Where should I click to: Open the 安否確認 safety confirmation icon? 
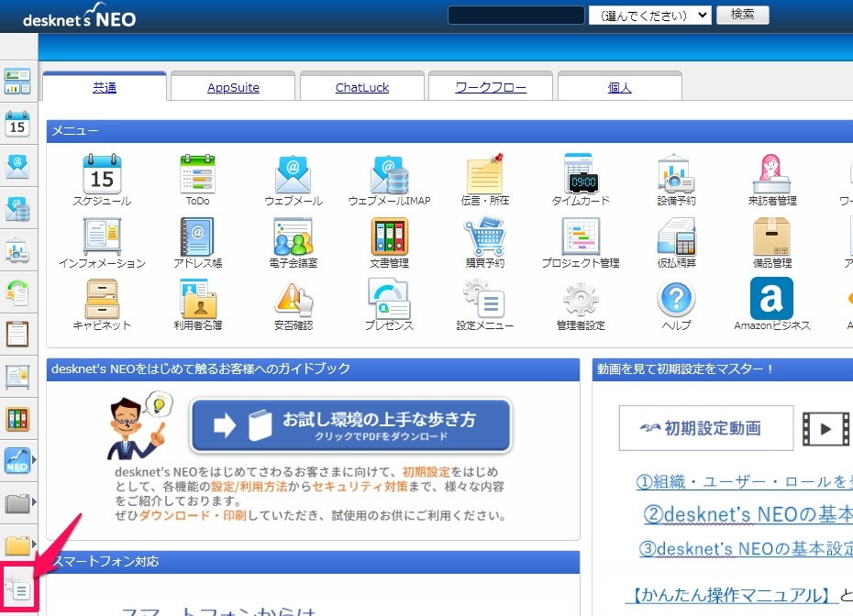pos(292,302)
